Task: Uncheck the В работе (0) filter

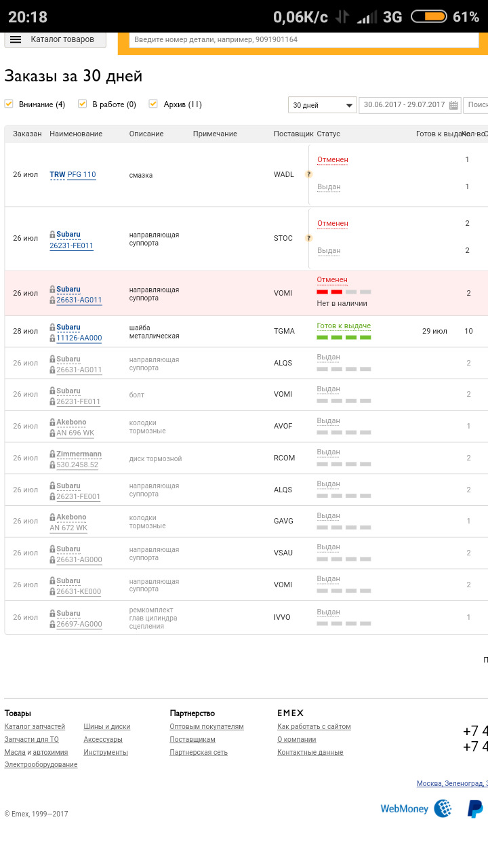Action: coord(83,104)
